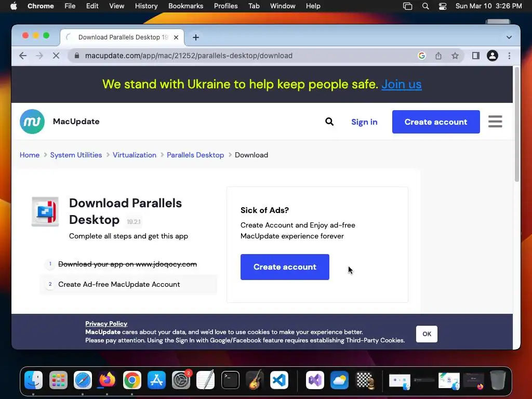Open the Trash in the Dock
This screenshot has width=532, height=399.
point(498,380)
